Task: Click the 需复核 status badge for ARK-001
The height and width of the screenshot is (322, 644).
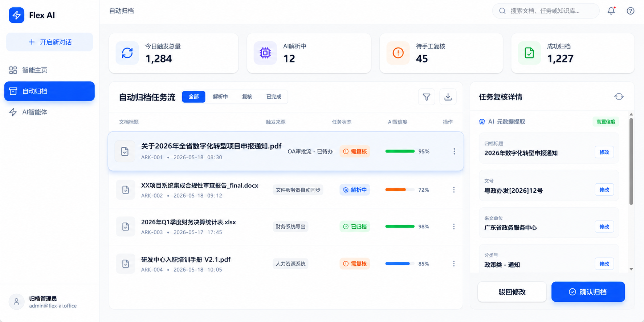Action: click(355, 151)
